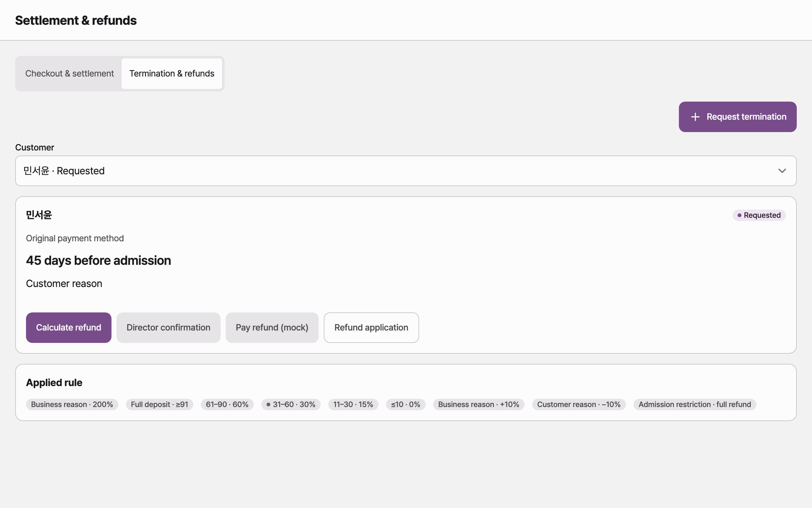
Task: Expand the Customer dropdown chevron
Action: [782, 171]
